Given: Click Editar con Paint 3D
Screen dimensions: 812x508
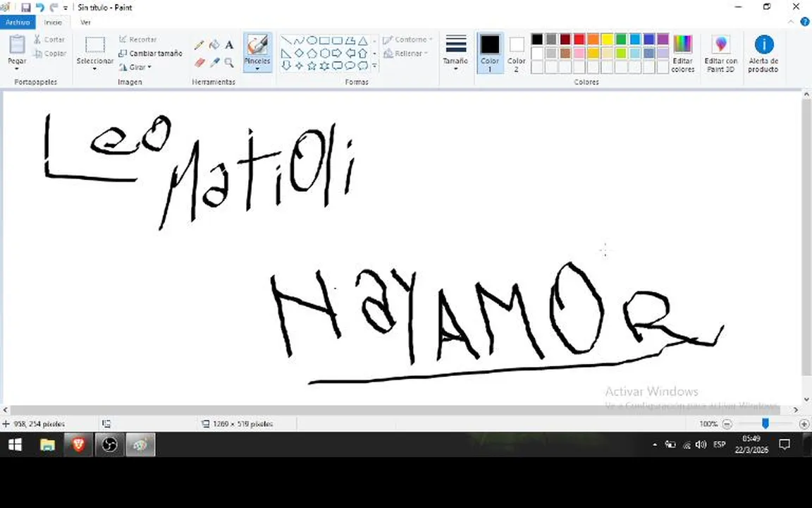Looking at the screenshot, I should pos(720,53).
